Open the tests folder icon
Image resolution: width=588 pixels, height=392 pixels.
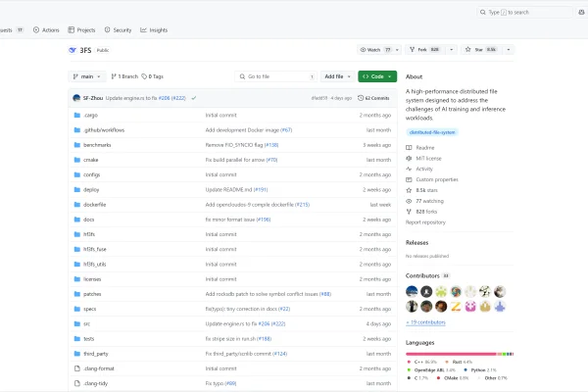click(x=77, y=339)
